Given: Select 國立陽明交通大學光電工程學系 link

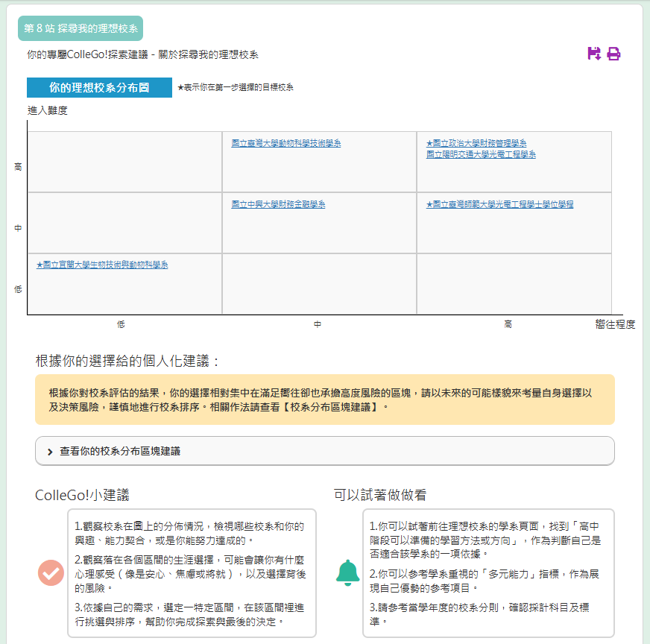Looking at the screenshot, I should (x=481, y=154).
